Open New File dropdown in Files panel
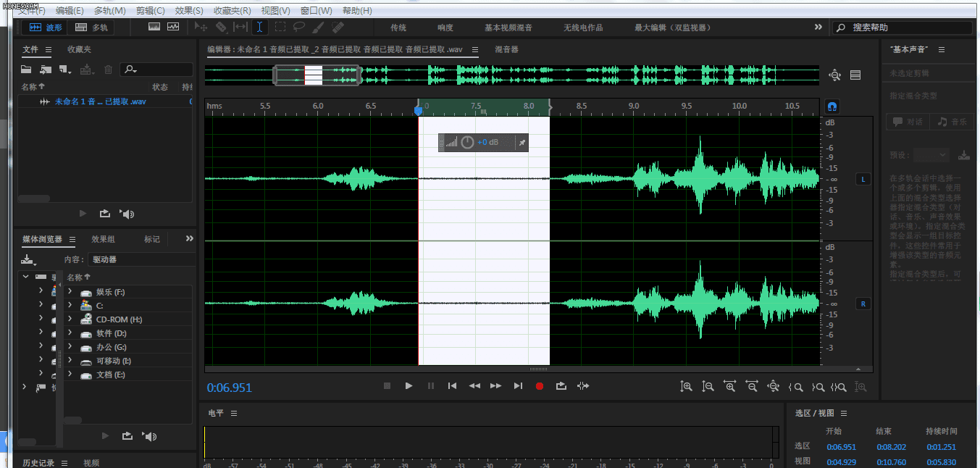The image size is (980, 468). pyautogui.click(x=66, y=70)
